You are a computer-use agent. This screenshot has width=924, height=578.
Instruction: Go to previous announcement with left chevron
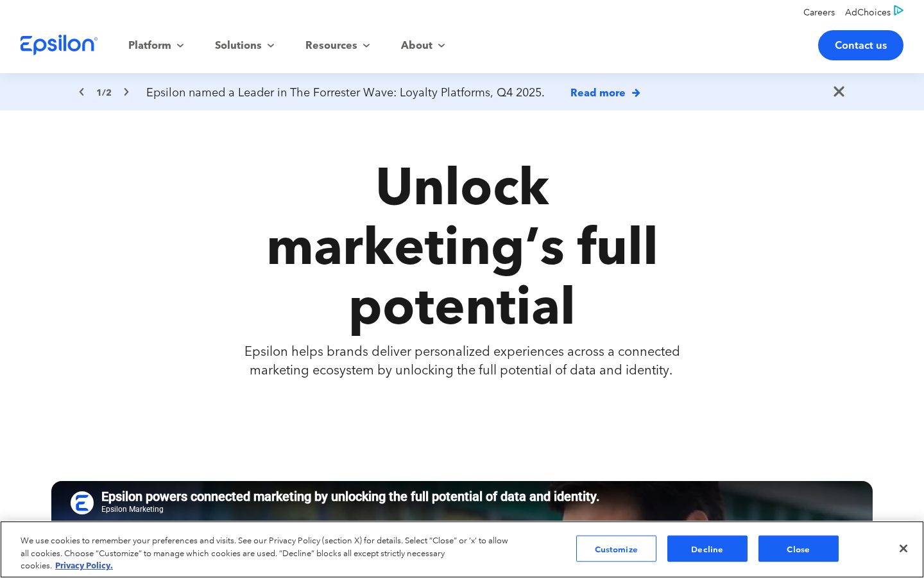81,92
